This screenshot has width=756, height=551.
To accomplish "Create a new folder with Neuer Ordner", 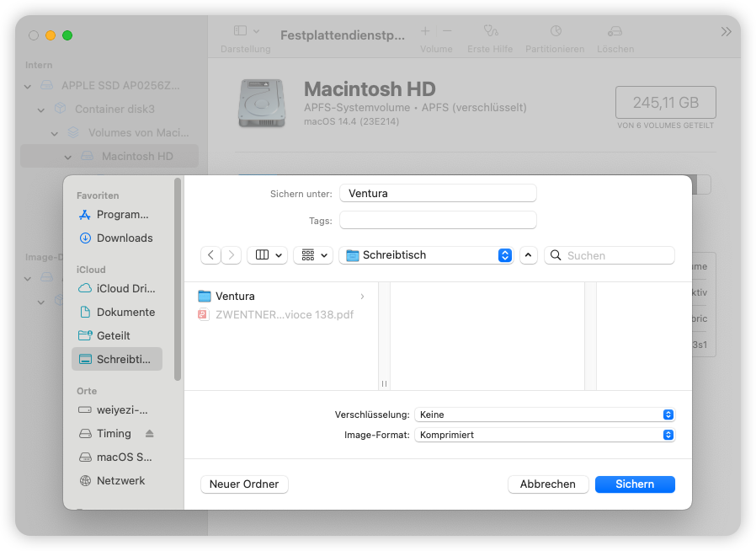I will click(x=244, y=484).
